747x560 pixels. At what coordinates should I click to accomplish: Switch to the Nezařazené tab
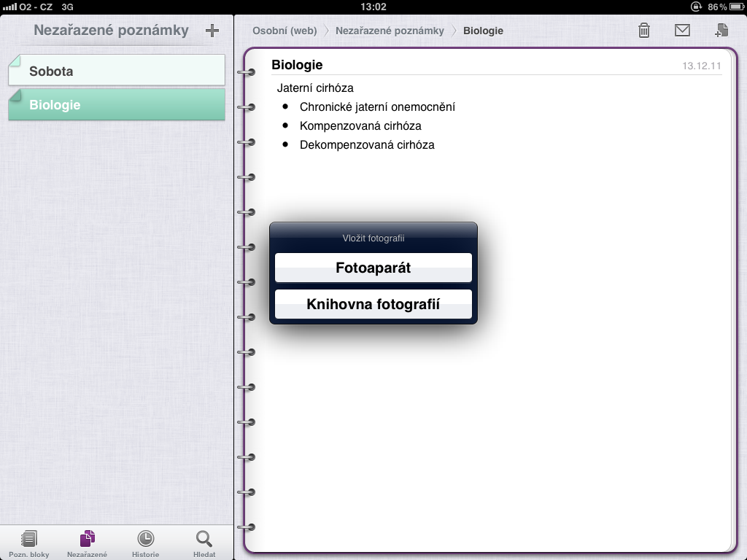coord(88,544)
